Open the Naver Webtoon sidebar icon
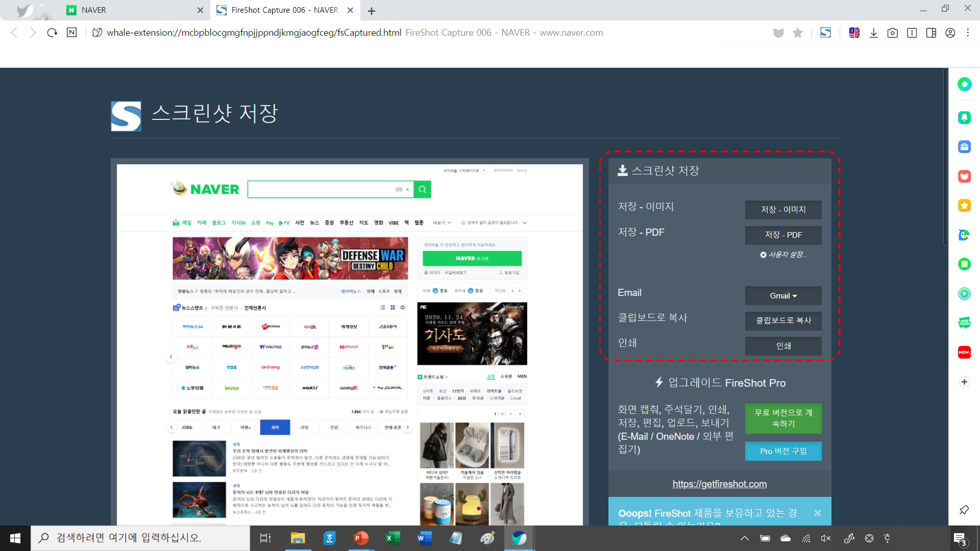980x551 pixels. coord(964,323)
